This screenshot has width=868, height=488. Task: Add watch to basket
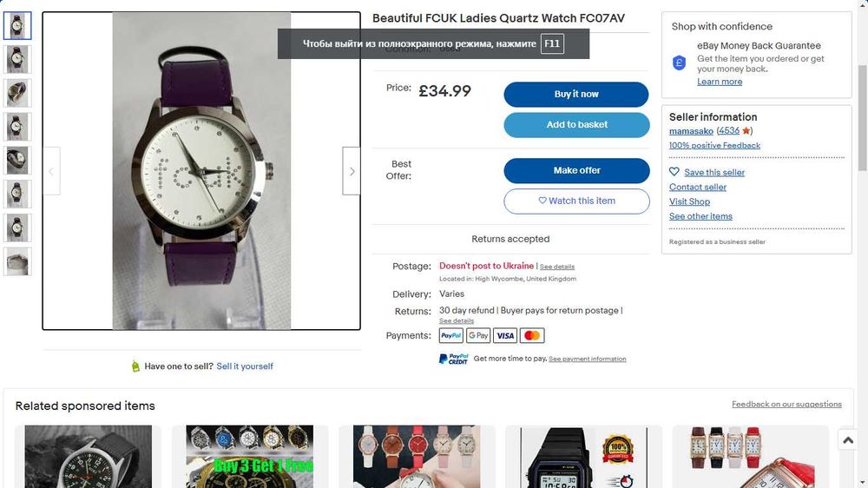coord(576,124)
